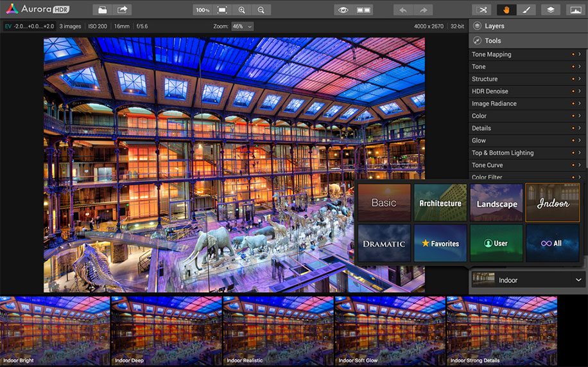Image resolution: width=588 pixels, height=367 pixels.
Task: Click the open folder icon
Action: (x=102, y=10)
